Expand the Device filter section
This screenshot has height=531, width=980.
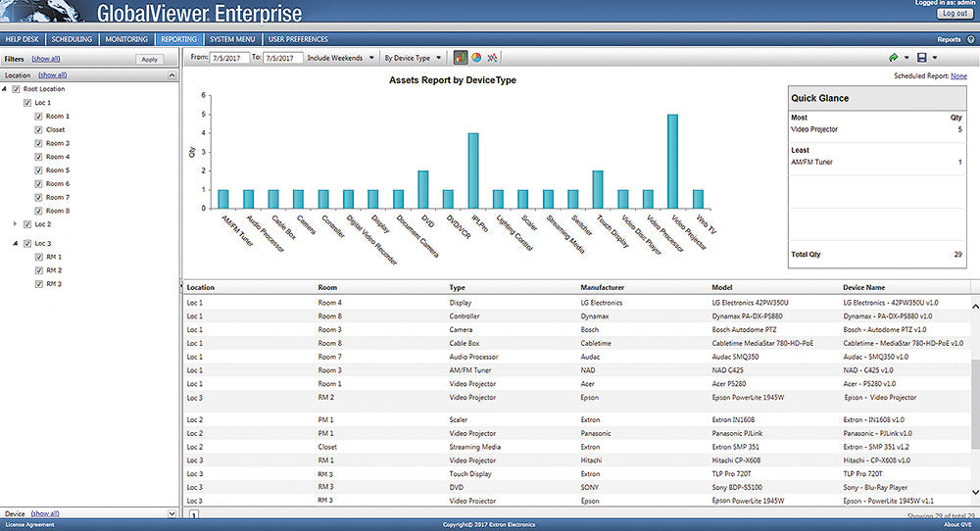click(171, 513)
